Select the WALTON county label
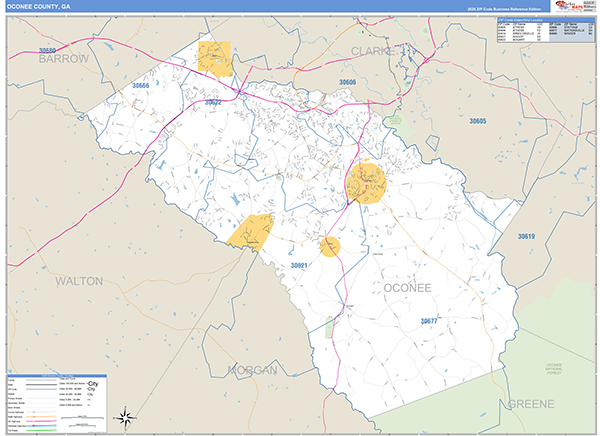Viewport: 600px width, 436px height. pos(79,281)
